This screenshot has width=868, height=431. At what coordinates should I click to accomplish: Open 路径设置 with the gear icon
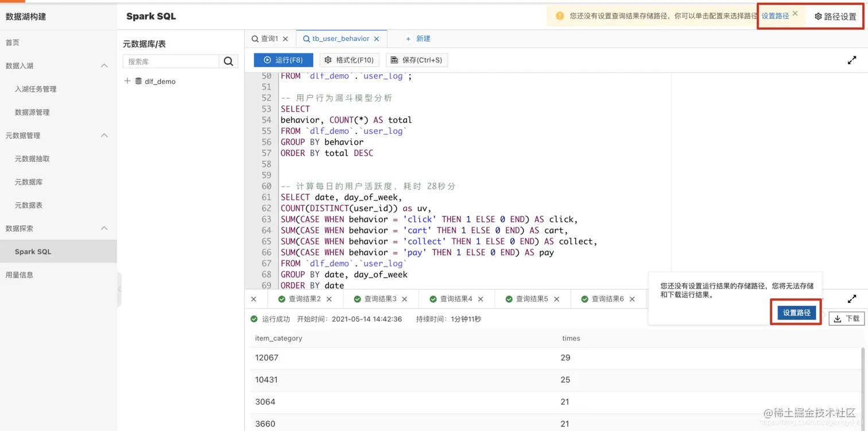tap(835, 17)
